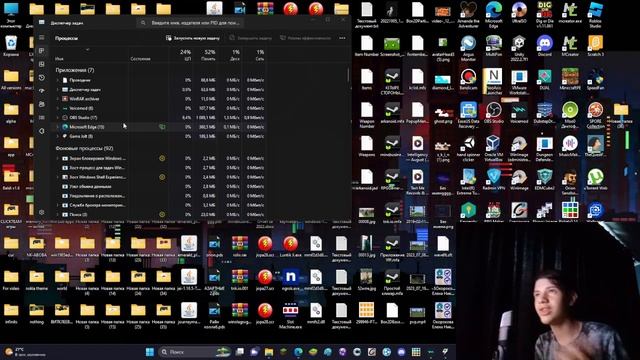Screen dimensions: 640x360
Task: Select the Oracle VM VirtualBox shortcut
Action: click(493, 148)
